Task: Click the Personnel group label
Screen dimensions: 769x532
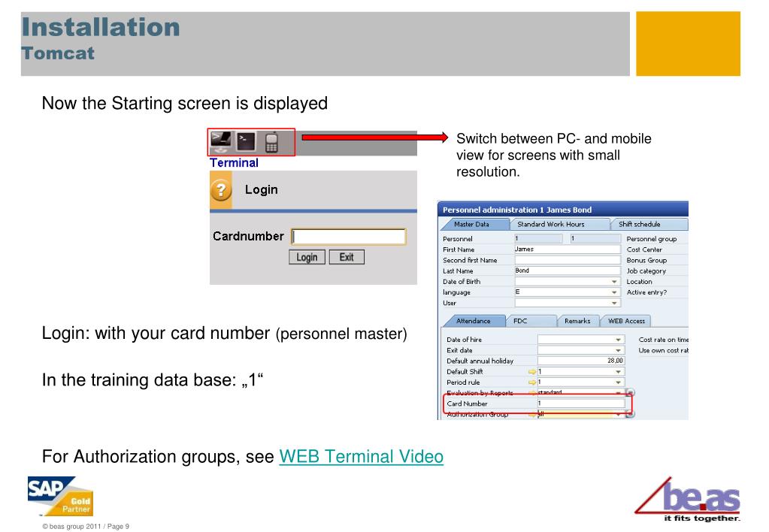Action: pos(651,239)
